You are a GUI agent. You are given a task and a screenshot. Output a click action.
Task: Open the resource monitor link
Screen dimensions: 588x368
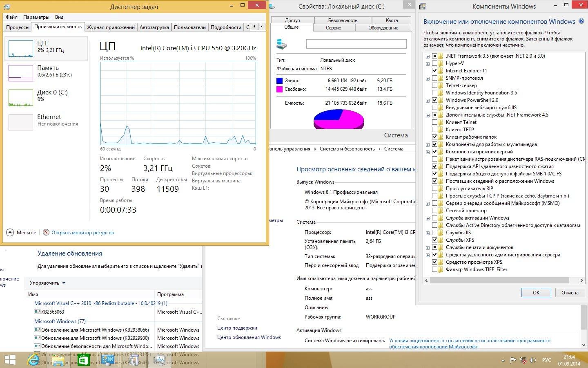[x=82, y=233]
